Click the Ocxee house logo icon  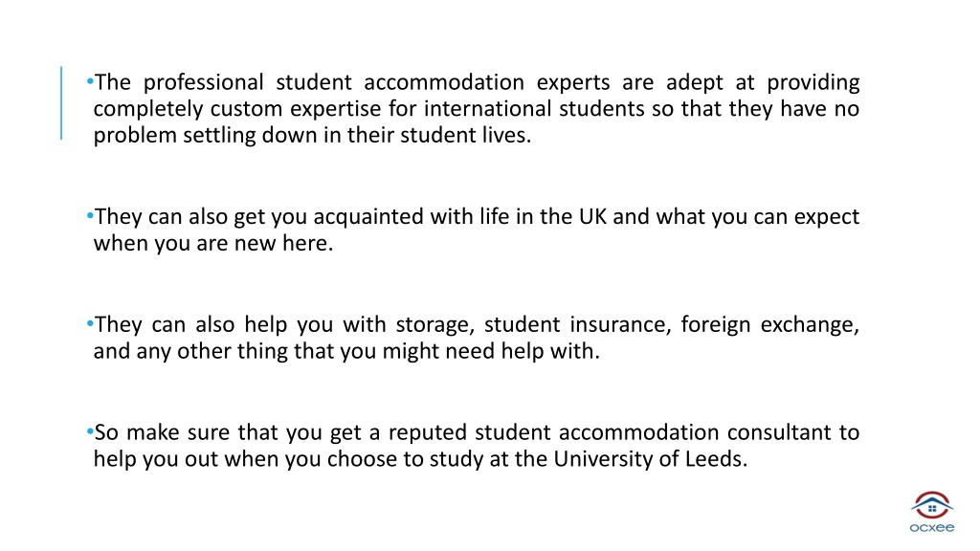(932, 505)
